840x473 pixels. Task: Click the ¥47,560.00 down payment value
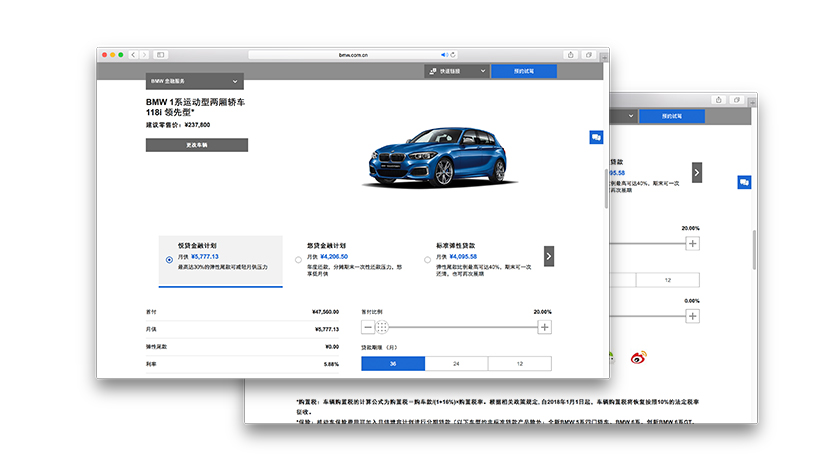tap(325, 312)
